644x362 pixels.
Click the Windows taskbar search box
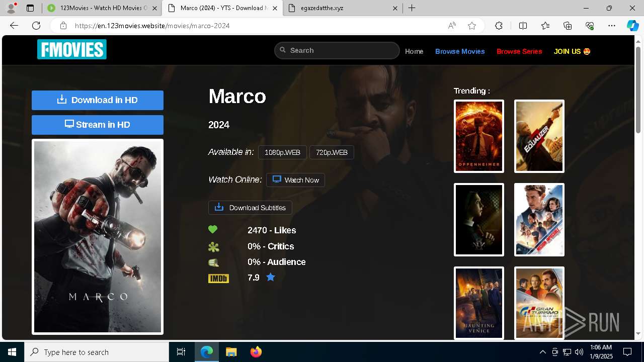[x=97, y=352]
